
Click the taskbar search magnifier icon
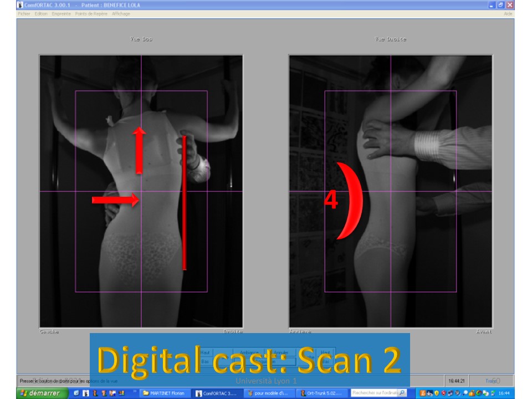coord(402,393)
